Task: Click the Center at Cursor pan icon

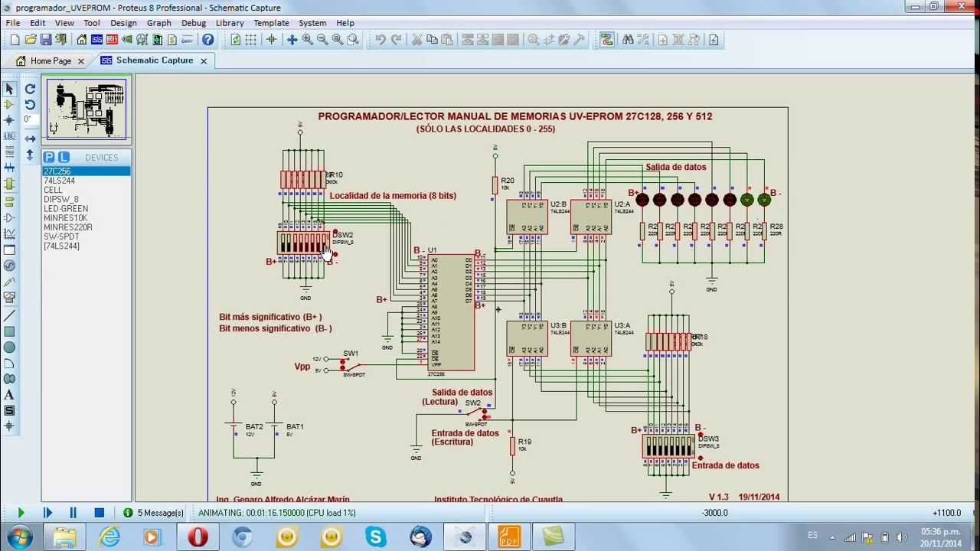Action: (292, 40)
